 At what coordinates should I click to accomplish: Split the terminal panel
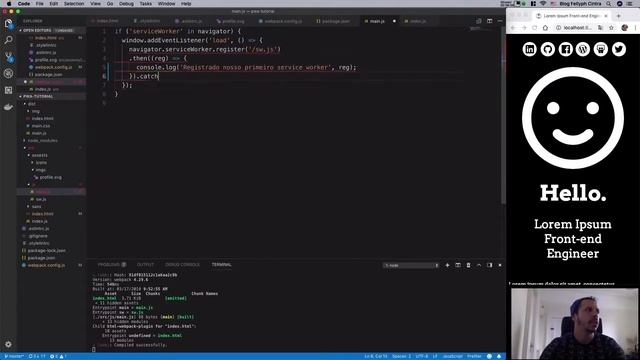458,265
